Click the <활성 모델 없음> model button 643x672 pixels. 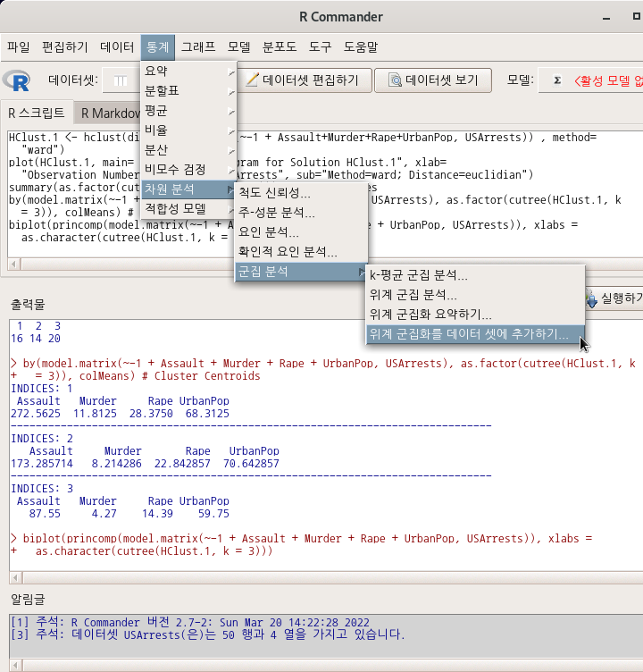coord(591,80)
